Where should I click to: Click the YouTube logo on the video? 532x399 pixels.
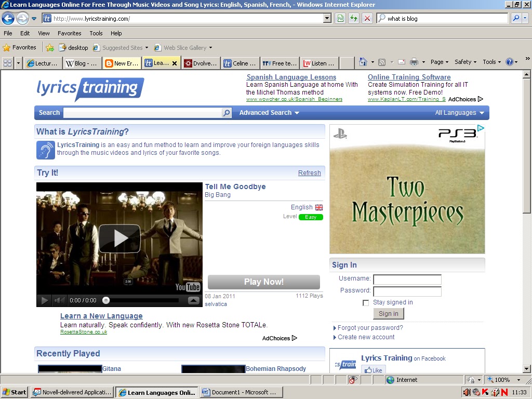click(188, 287)
